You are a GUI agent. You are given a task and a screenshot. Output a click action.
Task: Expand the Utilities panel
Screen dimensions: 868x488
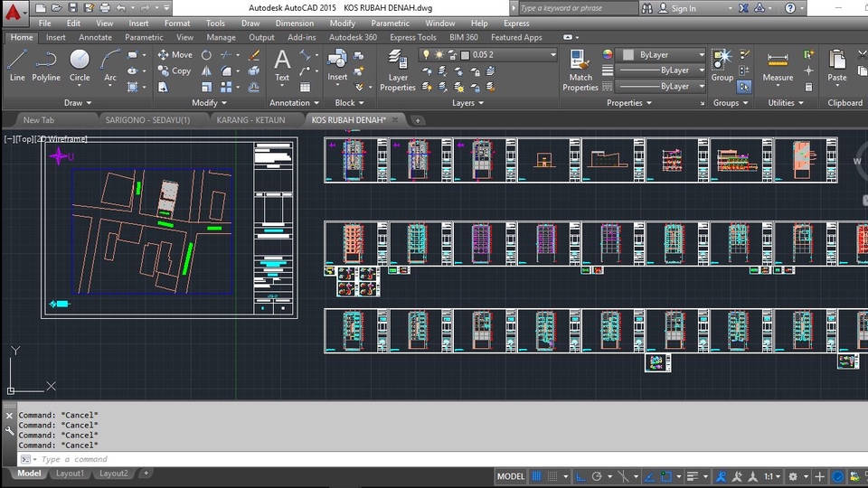[786, 103]
